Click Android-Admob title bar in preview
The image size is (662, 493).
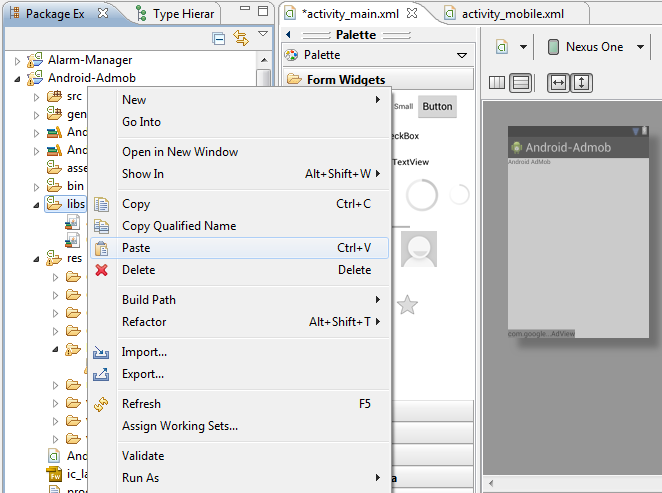click(x=578, y=147)
